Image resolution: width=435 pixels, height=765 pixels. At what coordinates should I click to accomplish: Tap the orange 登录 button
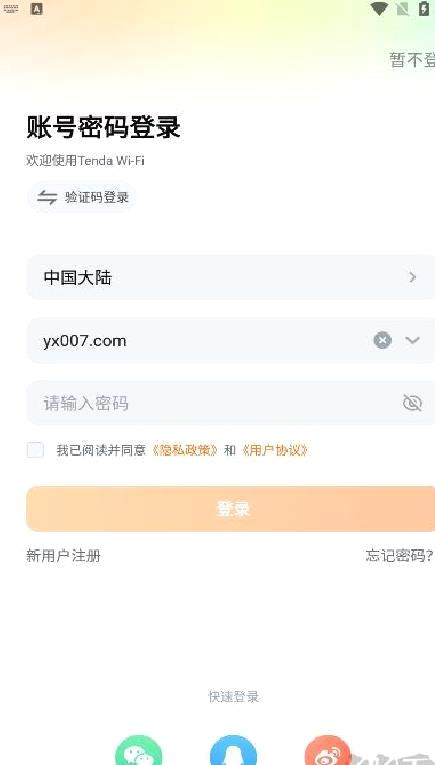[231, 509]
